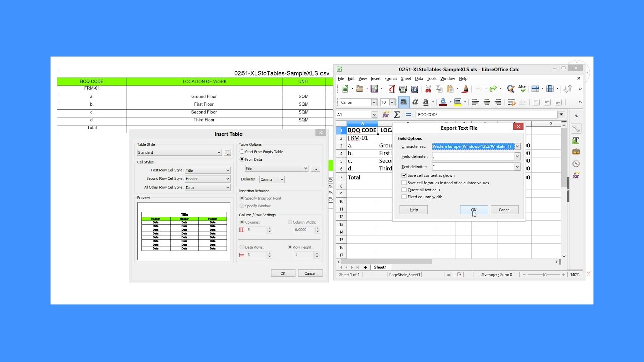Click the Spelling Abc check icon
The image size is (644, 362).
coord(522,89)
